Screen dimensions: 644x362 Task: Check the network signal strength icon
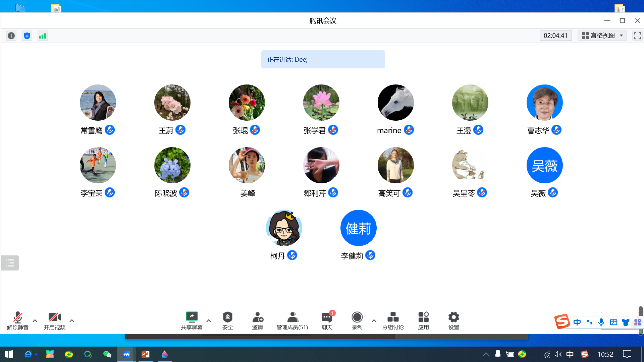(43, 36)
